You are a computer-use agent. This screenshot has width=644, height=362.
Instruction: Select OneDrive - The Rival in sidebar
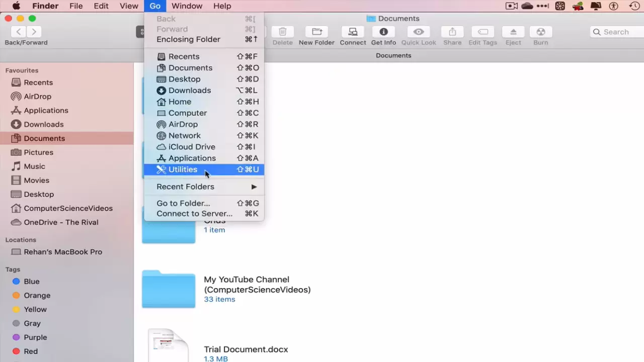pos(66,222)
